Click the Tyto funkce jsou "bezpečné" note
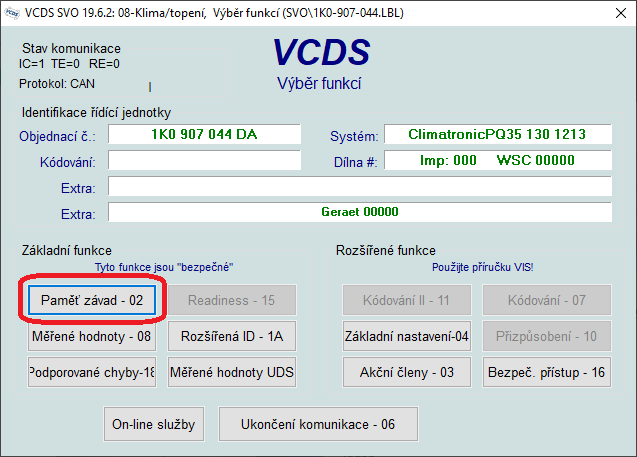 click(164, 267)
